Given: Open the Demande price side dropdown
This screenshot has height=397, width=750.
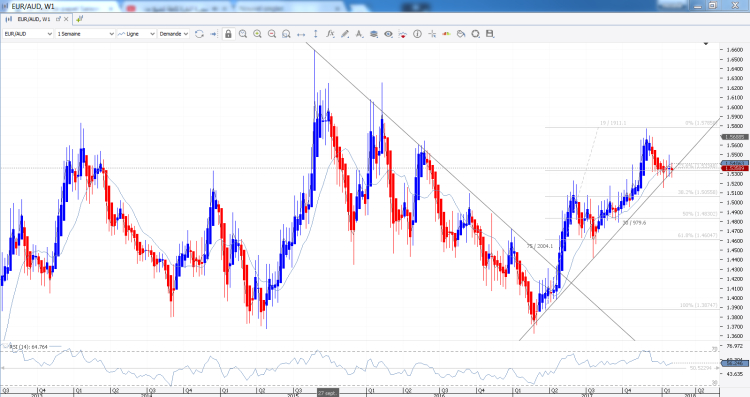Looking at the screenshot, I should (174, 34).
